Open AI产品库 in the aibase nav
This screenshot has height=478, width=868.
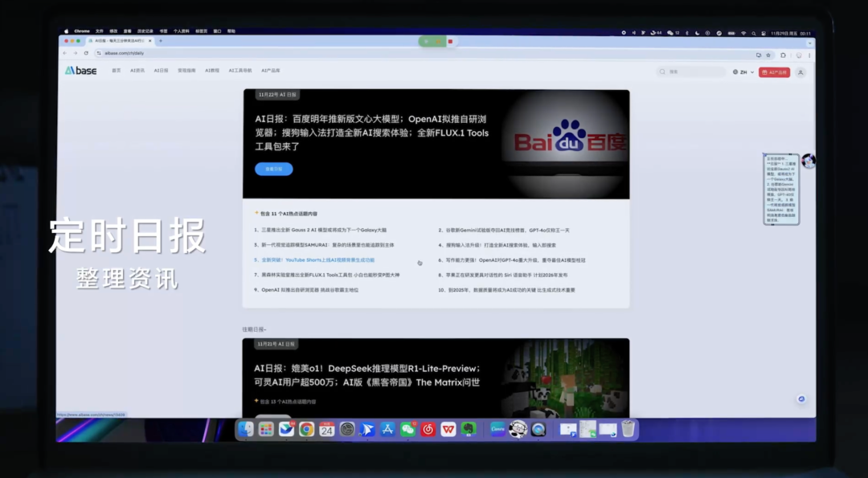point(271,71)
